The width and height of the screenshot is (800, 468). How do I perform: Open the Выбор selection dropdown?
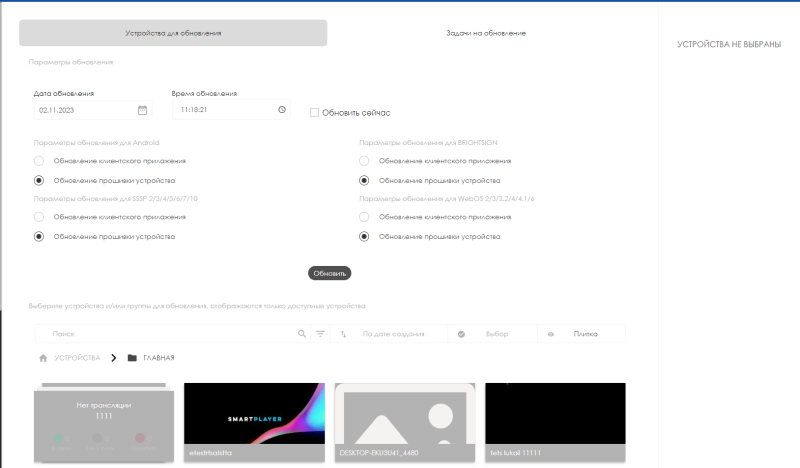pos(496,334)
